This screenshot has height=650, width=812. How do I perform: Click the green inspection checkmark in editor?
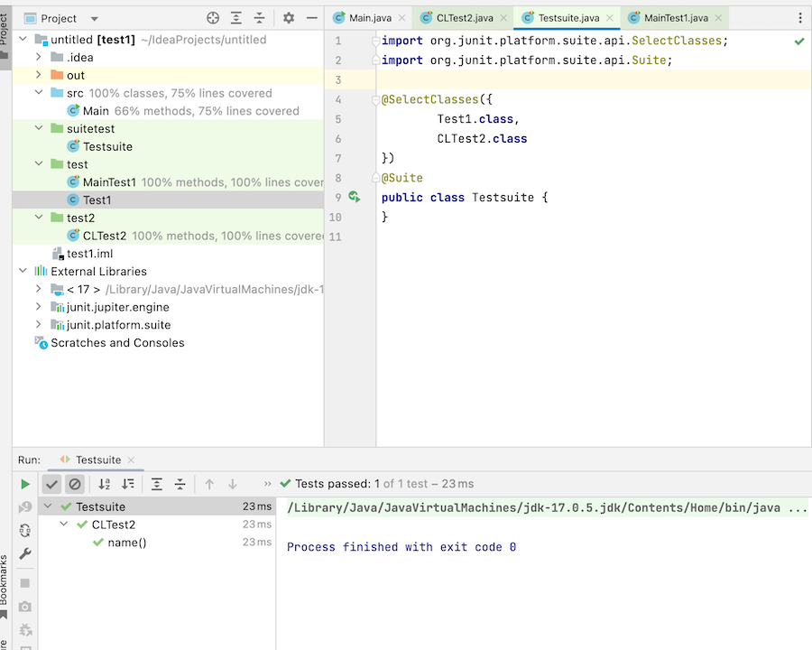tap(799, 41)
